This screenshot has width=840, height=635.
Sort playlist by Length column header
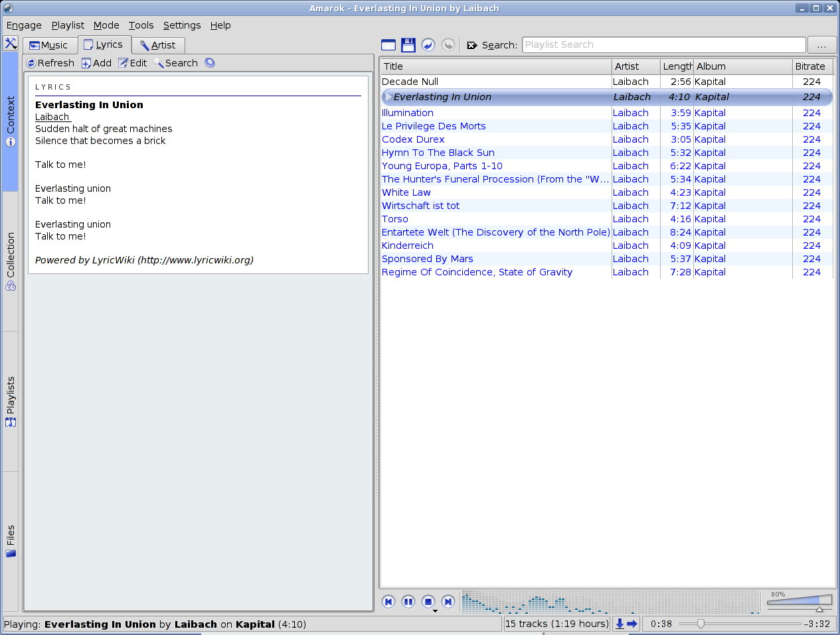677,66
